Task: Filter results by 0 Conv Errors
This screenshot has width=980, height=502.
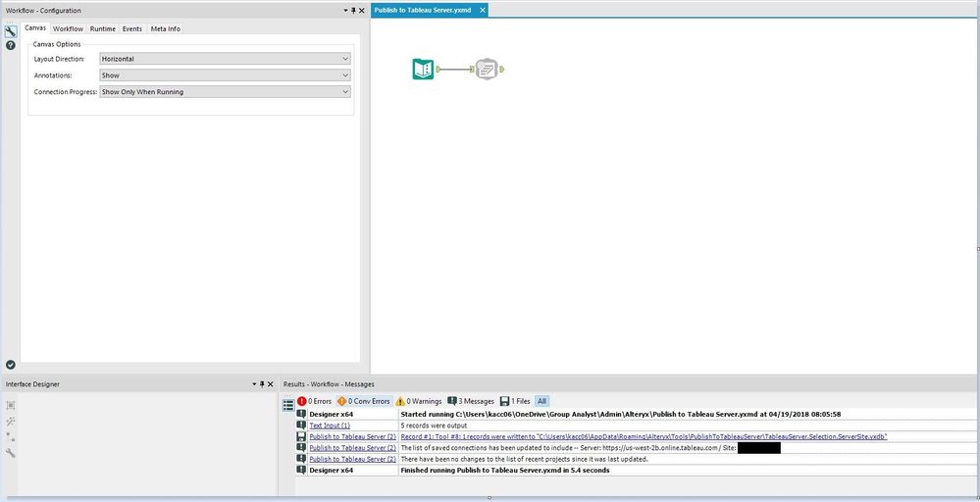Action: click(363, 401)
